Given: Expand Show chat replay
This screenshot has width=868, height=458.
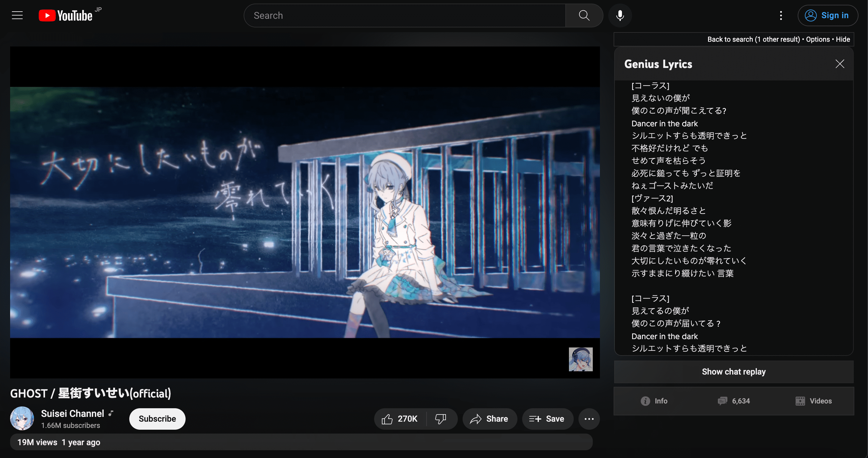Looking at the screenshot, I should [x=734, y=372].
